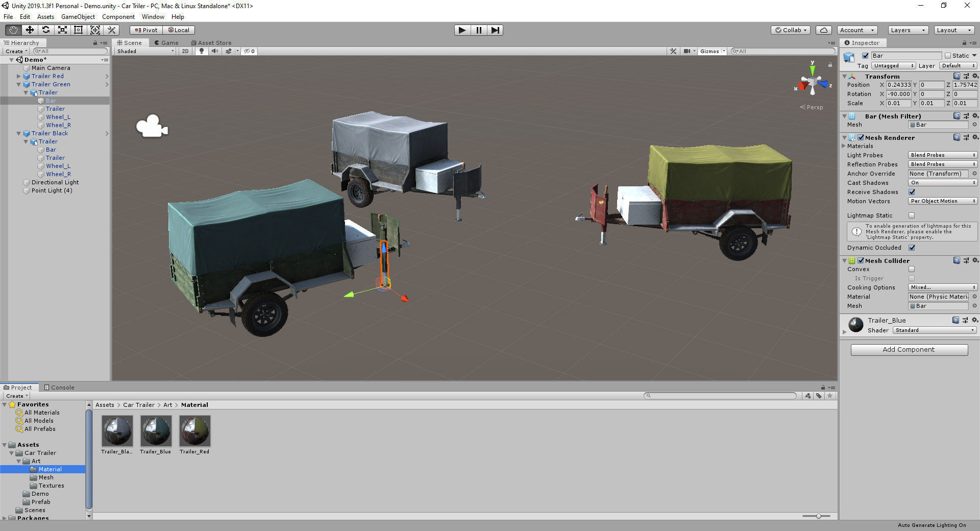Expand the Materials foldout
The height and width of the screenshot is (531, 980).
tap(844, 146)
